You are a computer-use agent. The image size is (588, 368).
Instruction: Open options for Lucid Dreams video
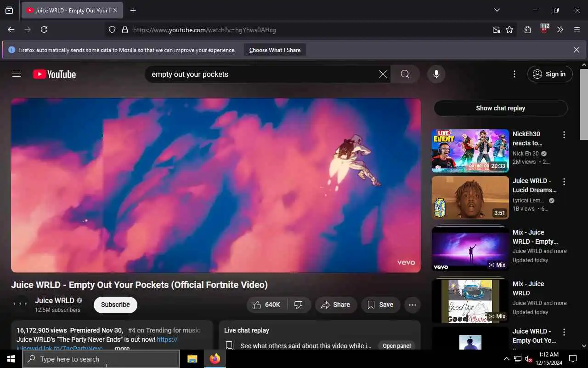(564, 182)
